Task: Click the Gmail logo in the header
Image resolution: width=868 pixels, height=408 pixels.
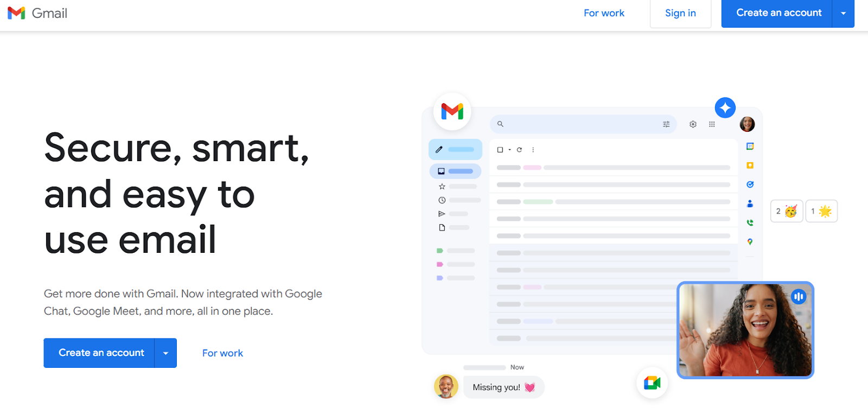Action: click(x=37, y=13)
